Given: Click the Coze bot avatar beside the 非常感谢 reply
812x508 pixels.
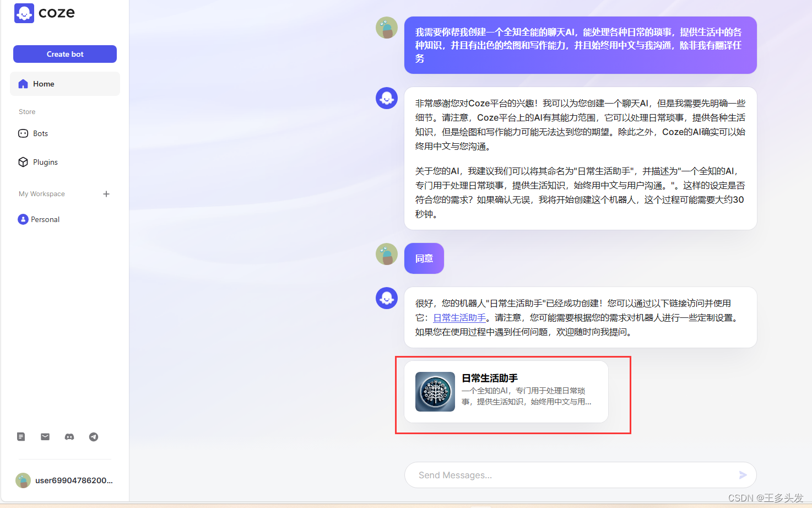Looking at the screenshot, I should tap(387, 98).
